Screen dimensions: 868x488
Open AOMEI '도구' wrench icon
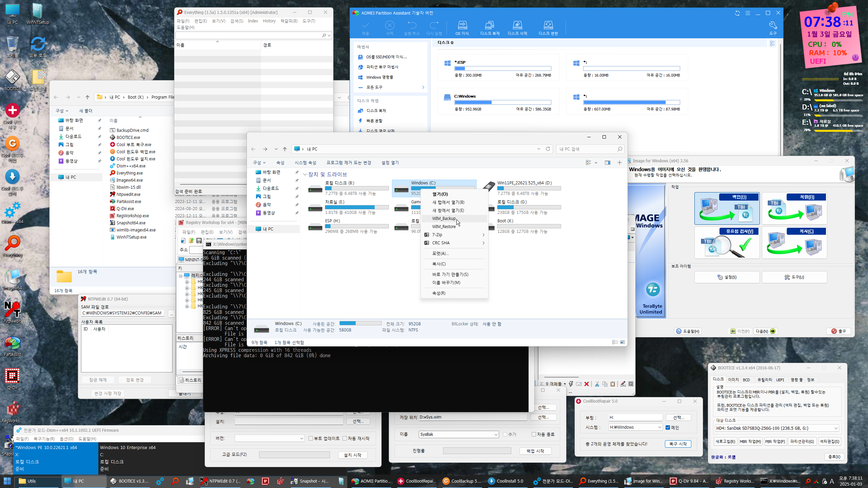773,28
